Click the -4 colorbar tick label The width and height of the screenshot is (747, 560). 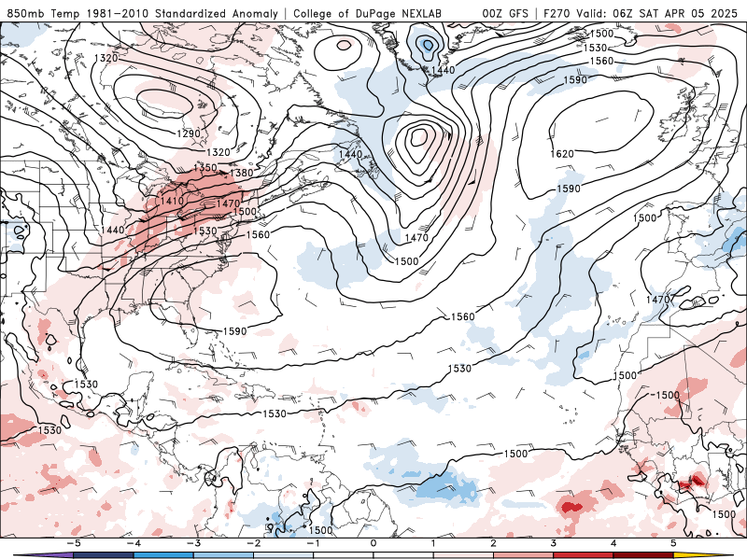(x=133, y=543)
